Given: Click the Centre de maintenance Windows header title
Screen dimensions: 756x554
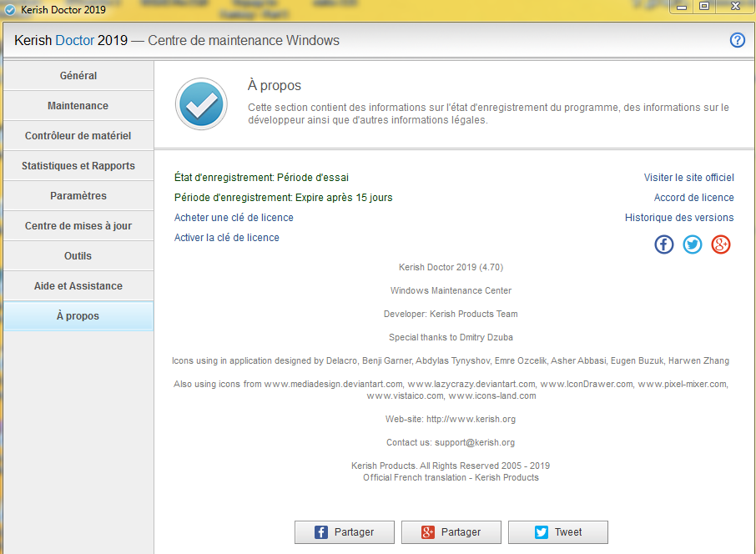Looking at the screenshot, I should 244,40.
